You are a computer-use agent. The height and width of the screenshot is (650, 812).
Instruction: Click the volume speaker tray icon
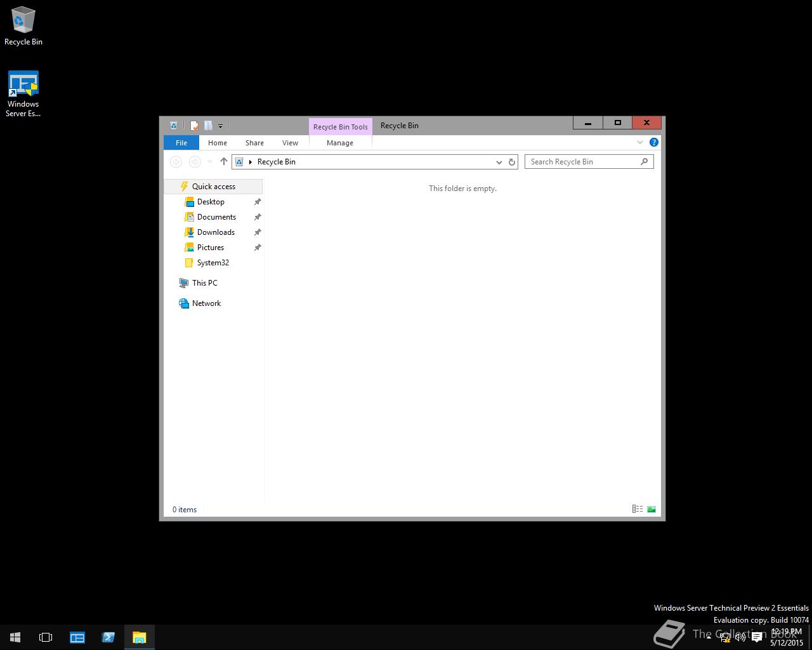click(x=740, y=637)
